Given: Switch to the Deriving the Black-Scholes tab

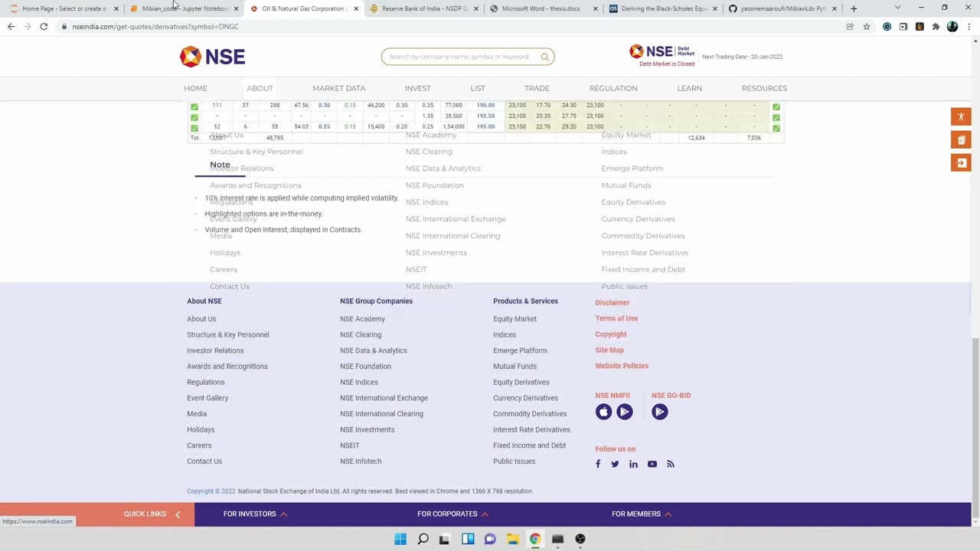Looking at the screenshot, I should (663, 8).
